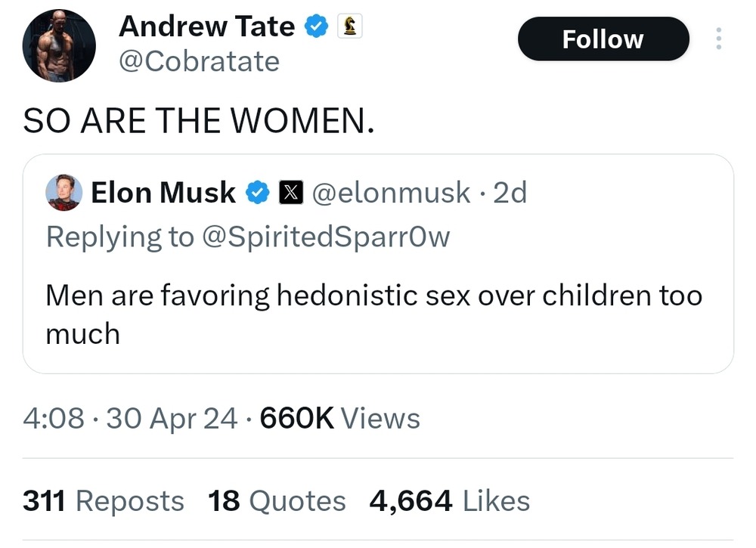Open the @Cobratate handle link
The height and width of the screenshot is (548, 756).
[200, 61]
